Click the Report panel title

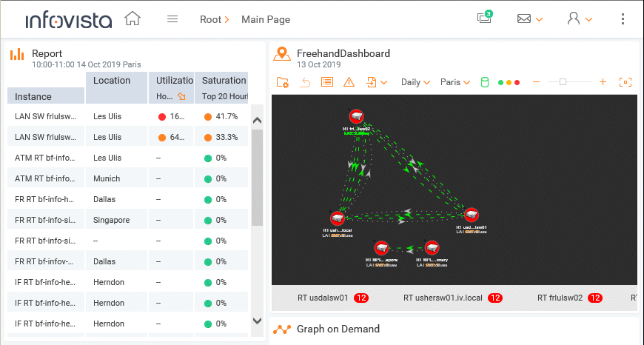pyautogui.click(x=47, y=53)
